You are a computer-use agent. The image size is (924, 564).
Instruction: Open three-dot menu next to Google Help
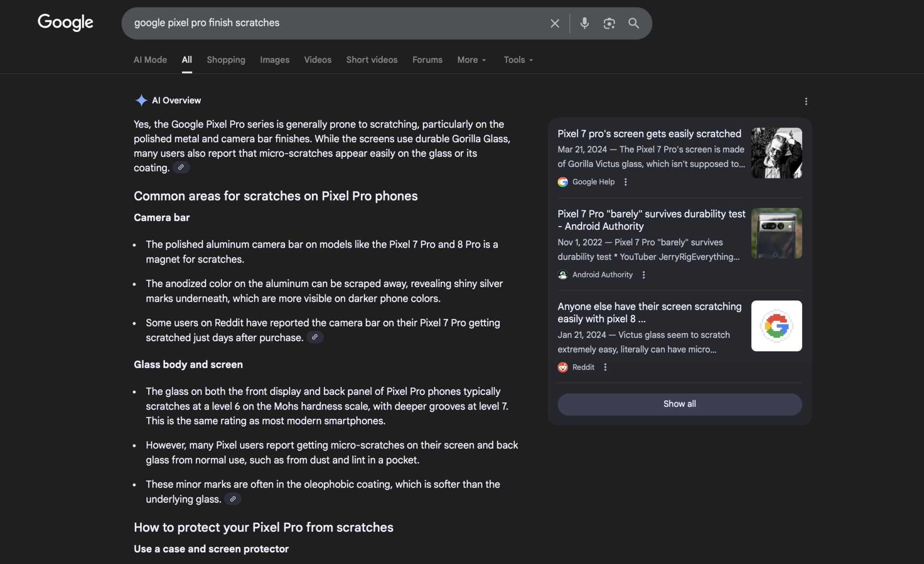(x=626, y=182)
